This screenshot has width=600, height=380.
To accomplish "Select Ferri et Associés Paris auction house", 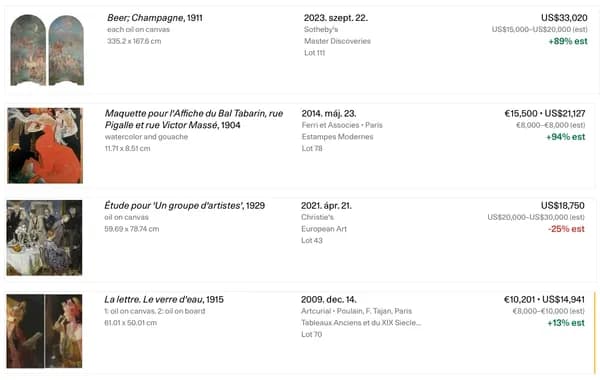I will click(342, 125).
